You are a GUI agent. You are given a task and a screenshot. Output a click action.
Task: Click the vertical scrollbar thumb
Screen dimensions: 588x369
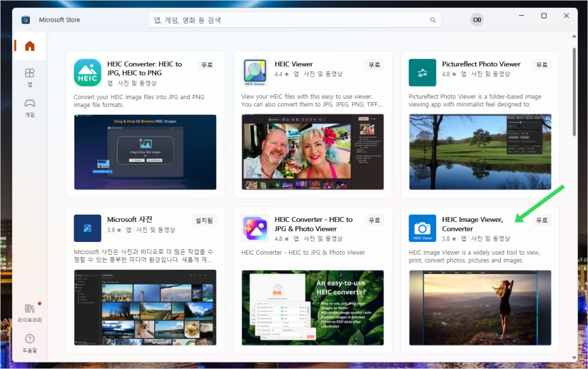point(574,92)
